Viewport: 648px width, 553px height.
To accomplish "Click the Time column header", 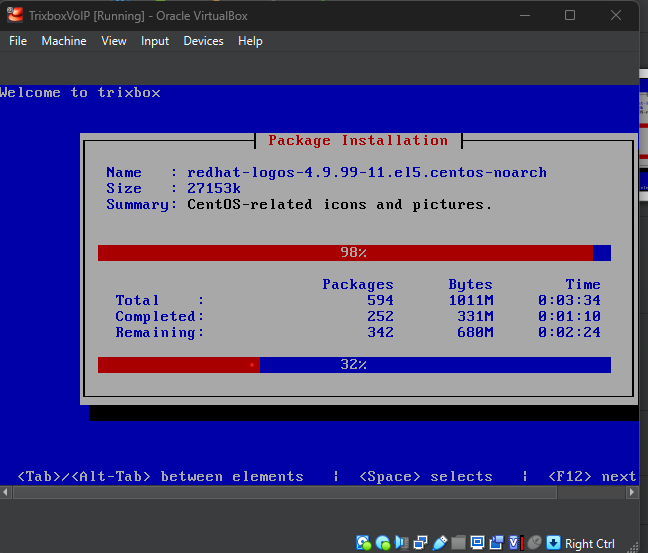I will (x=583, y=284).
